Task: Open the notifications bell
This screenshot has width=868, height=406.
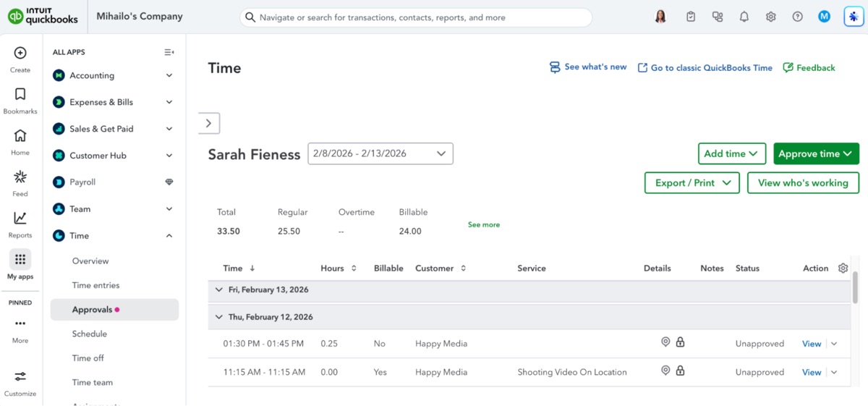Action: pos(744,17)
